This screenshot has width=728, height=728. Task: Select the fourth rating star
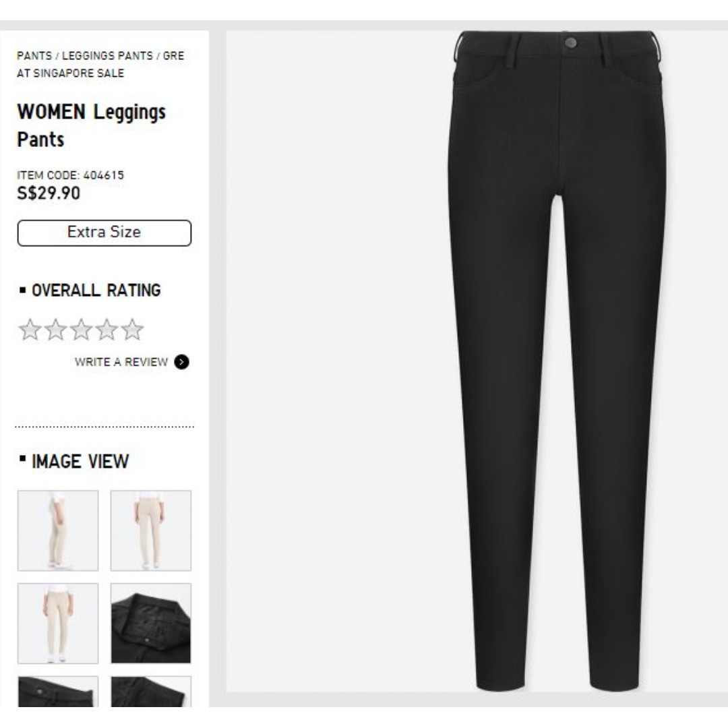(107, 330)
